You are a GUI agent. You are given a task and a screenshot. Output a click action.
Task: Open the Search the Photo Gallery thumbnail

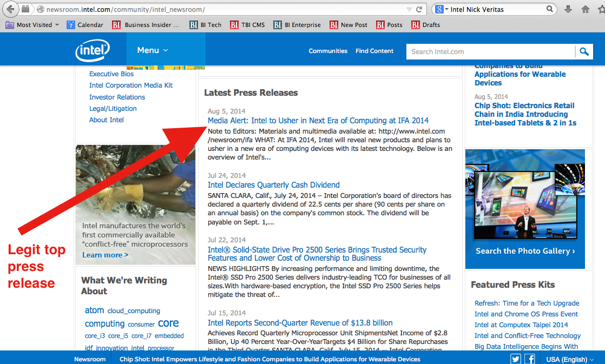(x=525, y=208)
